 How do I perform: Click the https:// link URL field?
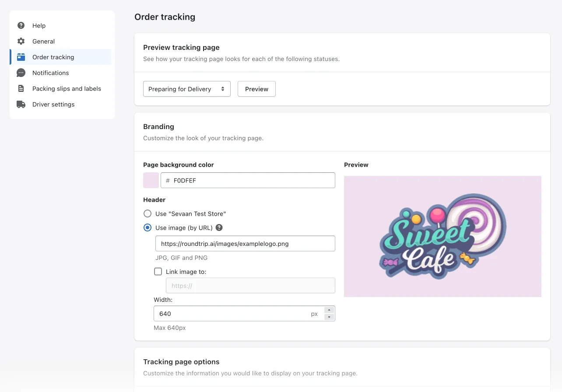(x=250, y=286)
